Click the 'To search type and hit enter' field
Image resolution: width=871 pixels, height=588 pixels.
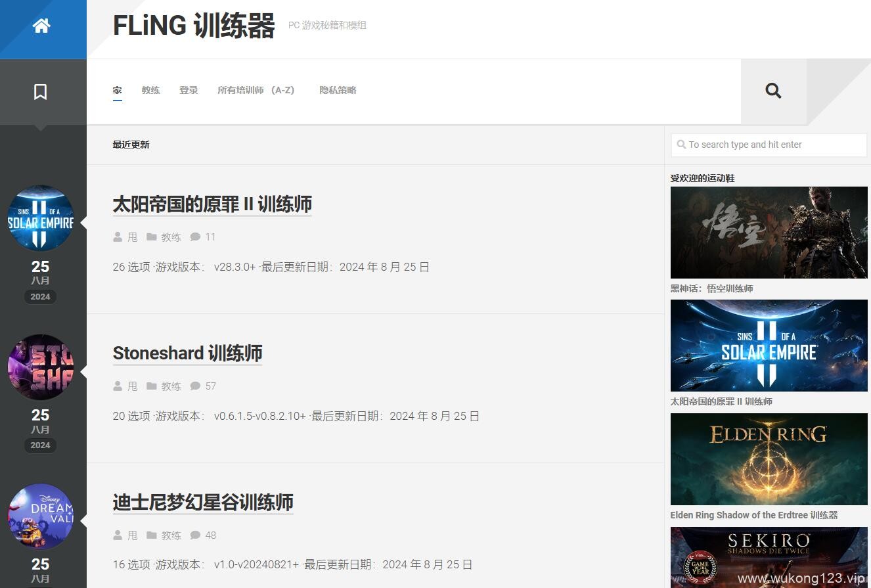pyautogui.click(x=769, y=145)
